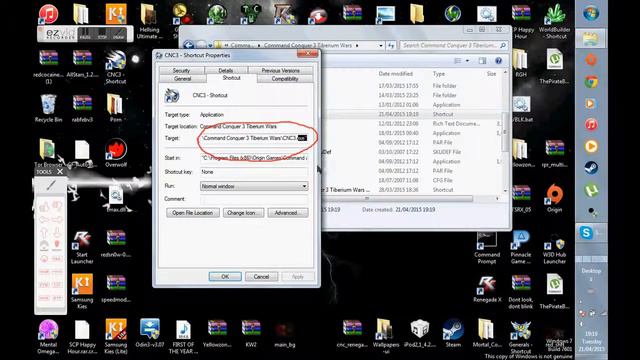The image size is (640, 360).
Task: Click into the Start in field
Action: pyautogui.click(x=254, y=158)
